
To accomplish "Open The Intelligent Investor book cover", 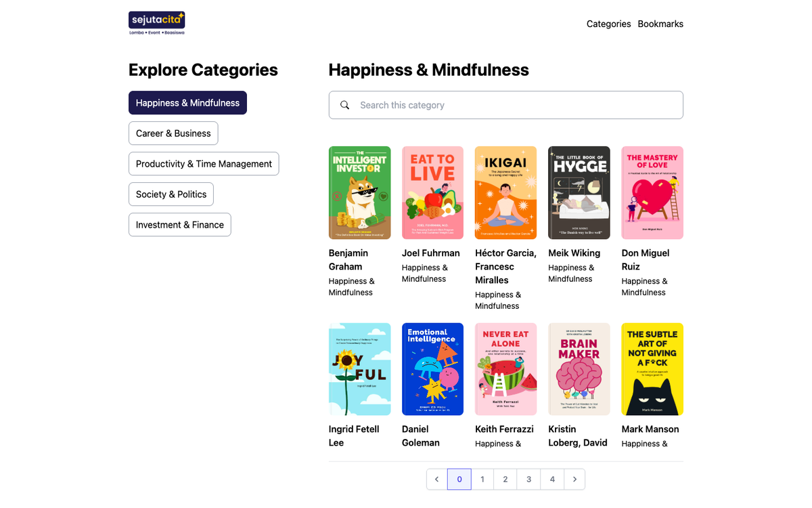I will 359,193.
